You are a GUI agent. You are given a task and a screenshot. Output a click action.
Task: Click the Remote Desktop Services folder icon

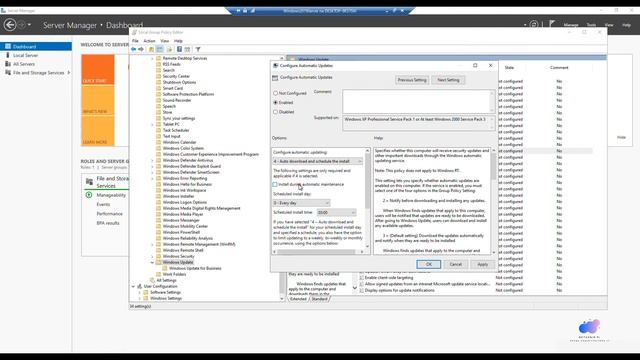click(158, 58)
